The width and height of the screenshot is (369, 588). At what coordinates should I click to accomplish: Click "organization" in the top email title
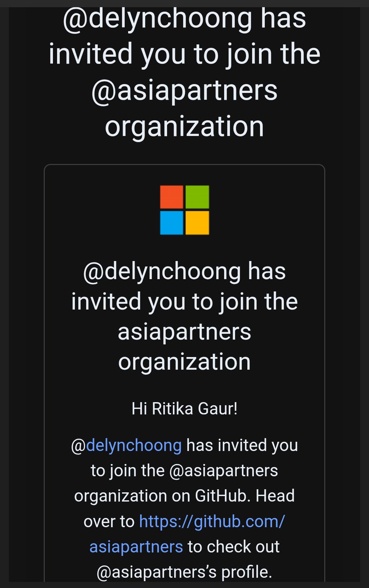click(184, 126)
